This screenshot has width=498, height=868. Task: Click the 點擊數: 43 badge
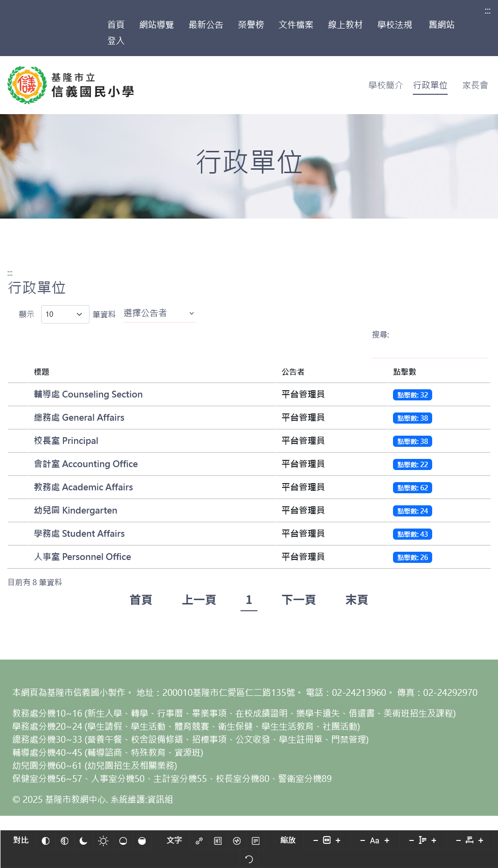pyautogui.click(x=412, y=534)
